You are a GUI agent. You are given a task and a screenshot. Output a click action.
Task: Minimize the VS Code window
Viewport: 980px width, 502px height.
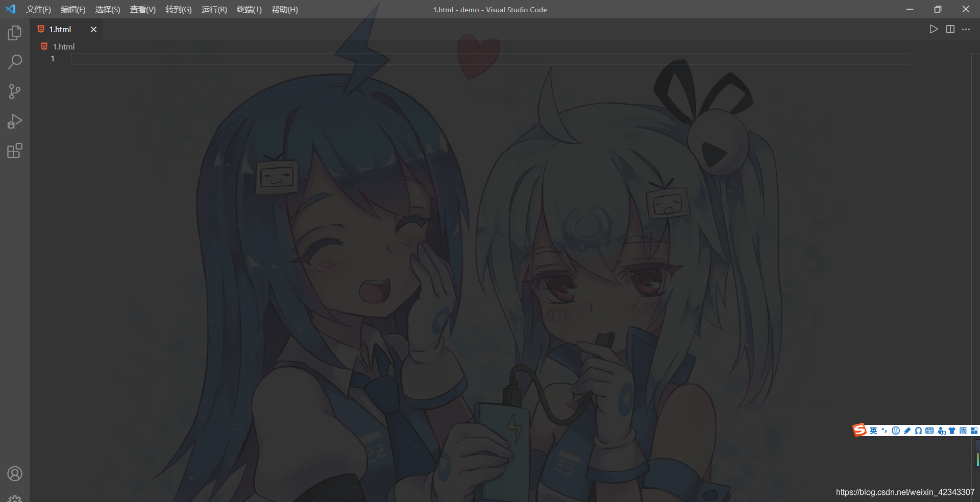click(910, 9)
